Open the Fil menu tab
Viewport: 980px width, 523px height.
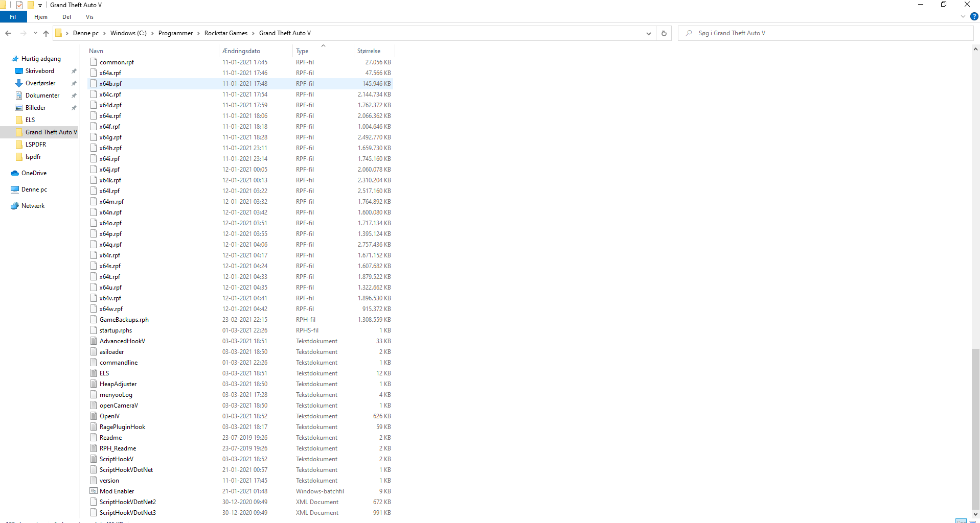pos(13,17)
